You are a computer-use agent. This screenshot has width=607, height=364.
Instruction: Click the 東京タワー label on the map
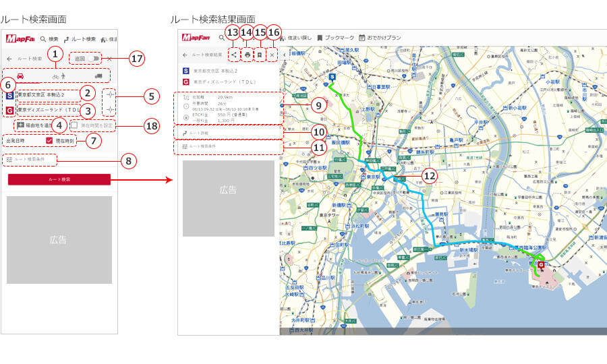click(329, 215)
